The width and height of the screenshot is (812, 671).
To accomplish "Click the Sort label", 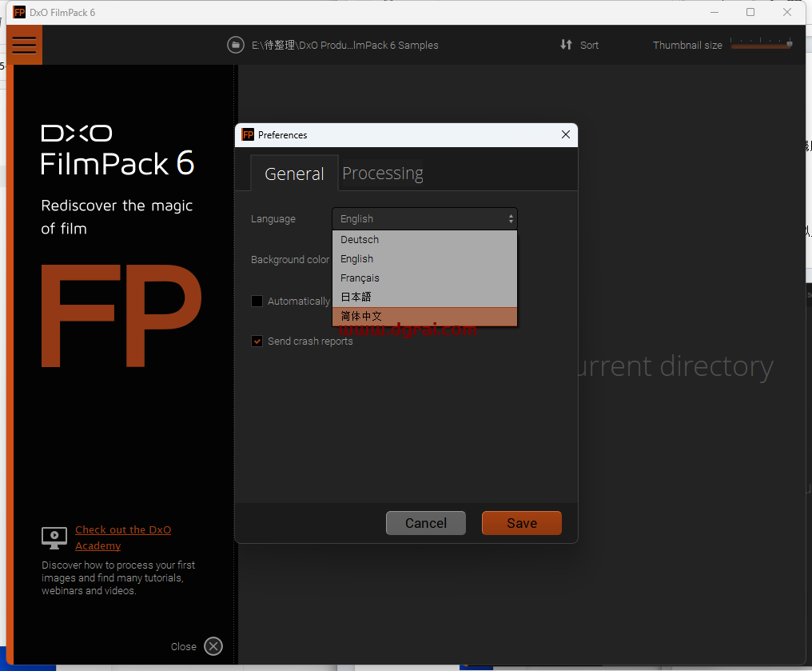I will (589, 45).
